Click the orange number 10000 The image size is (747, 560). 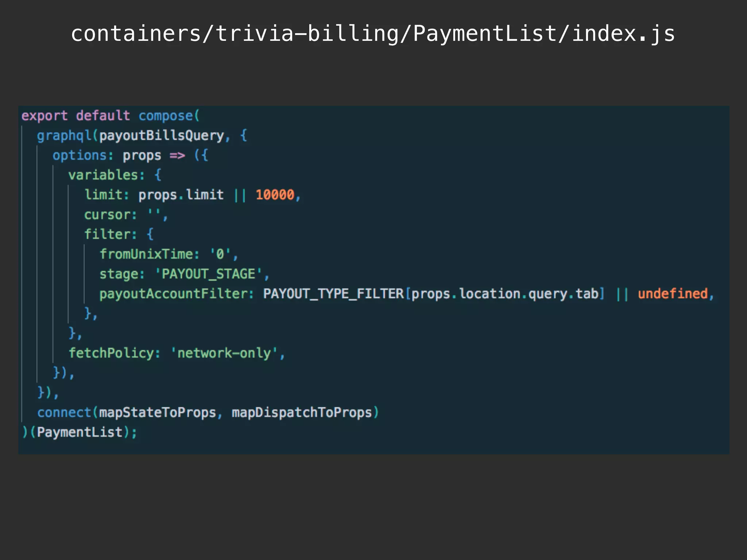(275, 195)
